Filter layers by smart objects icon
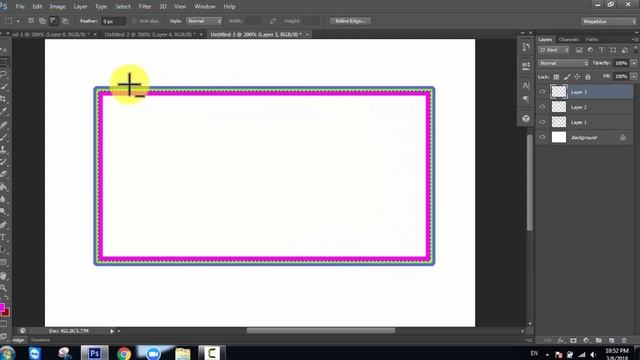This screenshot has height=360, width=640. 624,50
